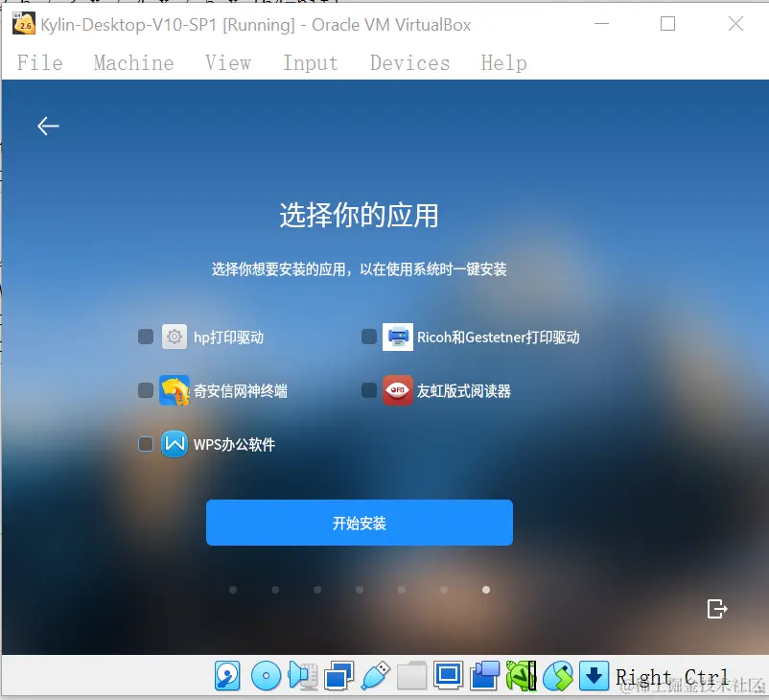Click the shared folders status icon

point(410,676)
